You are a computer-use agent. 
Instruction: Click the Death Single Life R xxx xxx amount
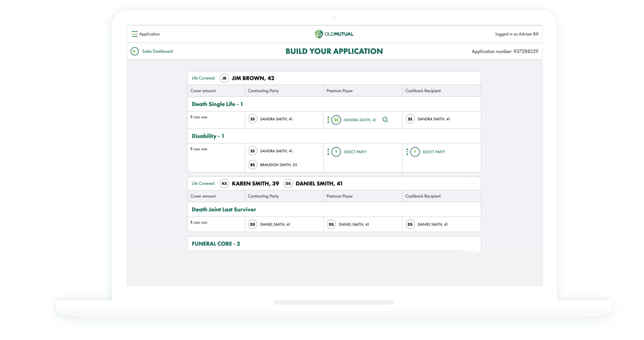tap(199, 117)
